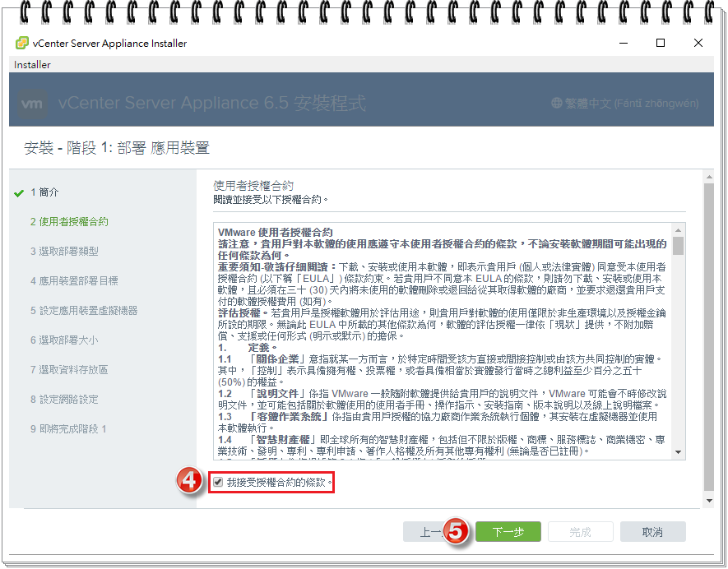The height and width of the screenshot is (569, 728).
Task: Open 繁體中文 language selector
Action: 625,103
